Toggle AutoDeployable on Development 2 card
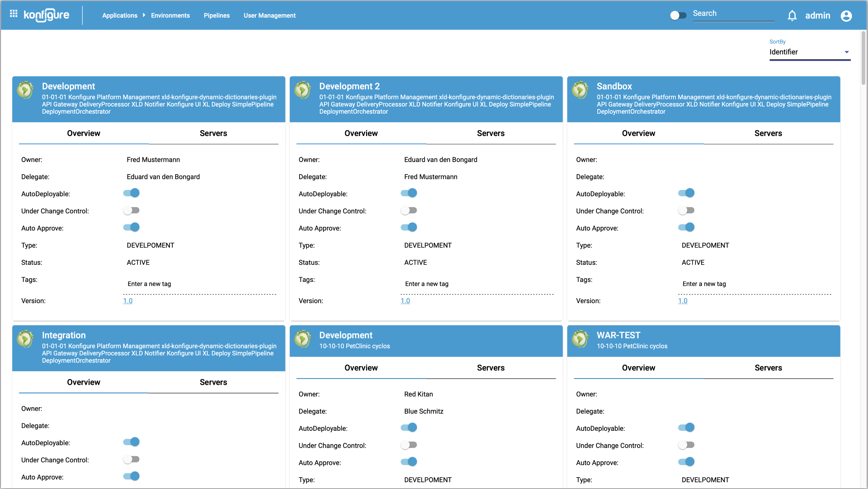 pos(409,193)
